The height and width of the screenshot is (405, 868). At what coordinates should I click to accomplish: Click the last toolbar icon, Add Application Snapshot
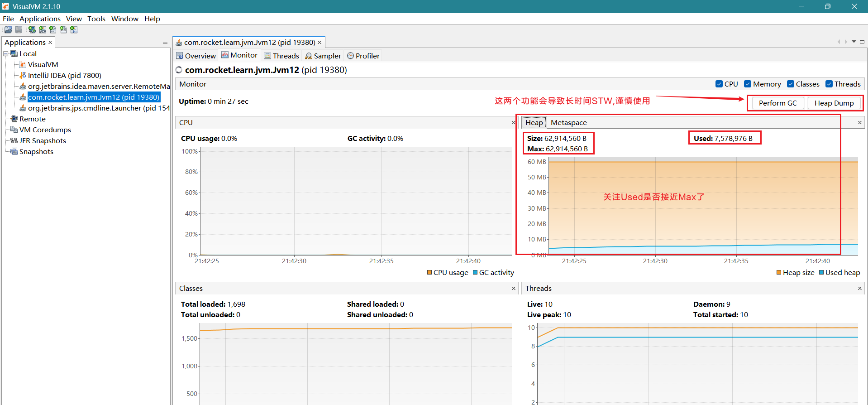click(74, 30)
